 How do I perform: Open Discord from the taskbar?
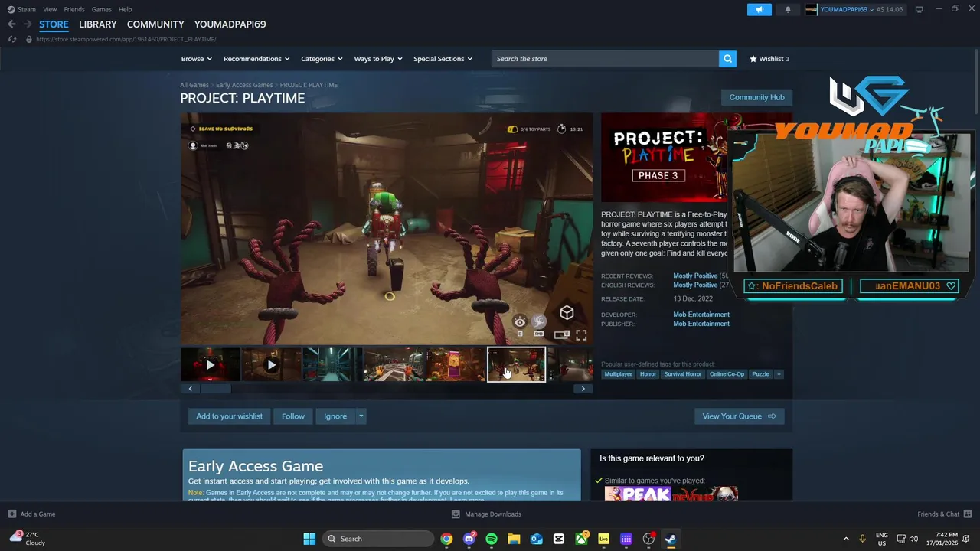coord(469,539)
